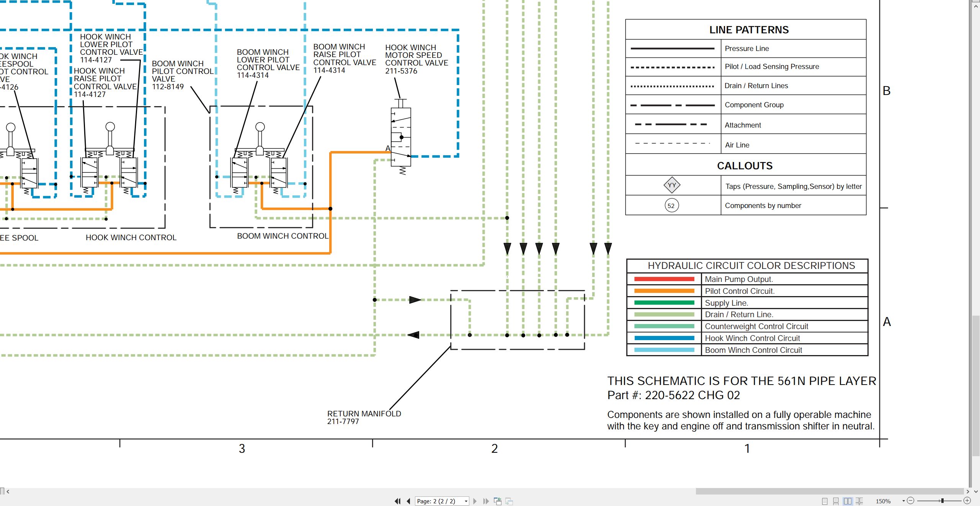
Task: Click the scroll right arrow
Action: click(968, 491)
